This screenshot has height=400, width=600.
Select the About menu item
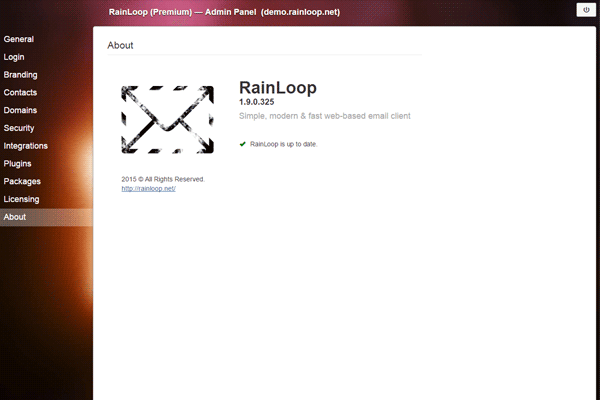pyautogui.click(x=15, y=217)
